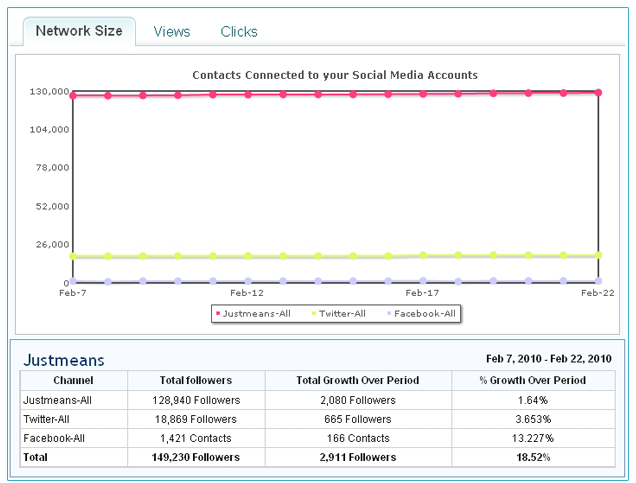The width and height of the screenshot is (636, 483).
Task: Switch to the Views tab
Action: 172,32
